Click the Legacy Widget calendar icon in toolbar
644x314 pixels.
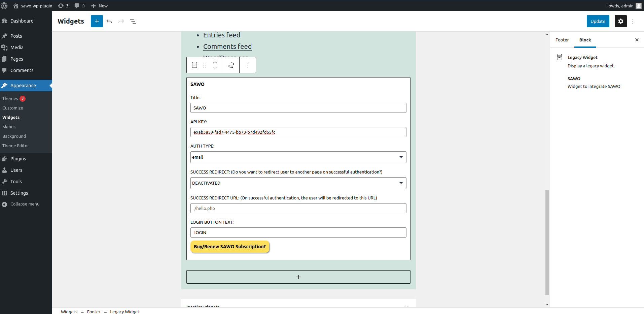194,65
